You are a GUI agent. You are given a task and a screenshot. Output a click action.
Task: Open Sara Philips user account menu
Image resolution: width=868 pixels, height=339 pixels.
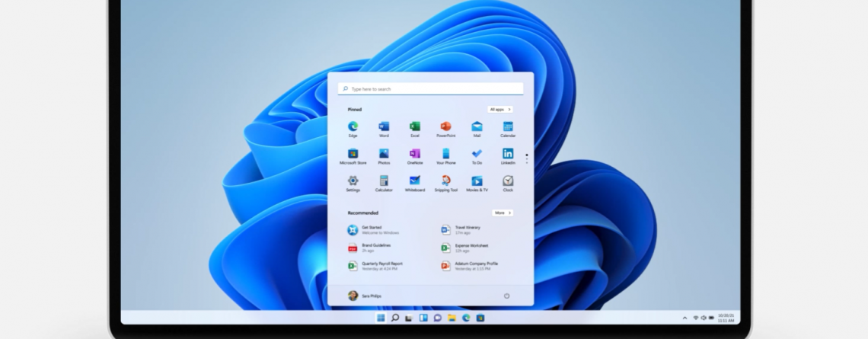(x=364, y=296)
